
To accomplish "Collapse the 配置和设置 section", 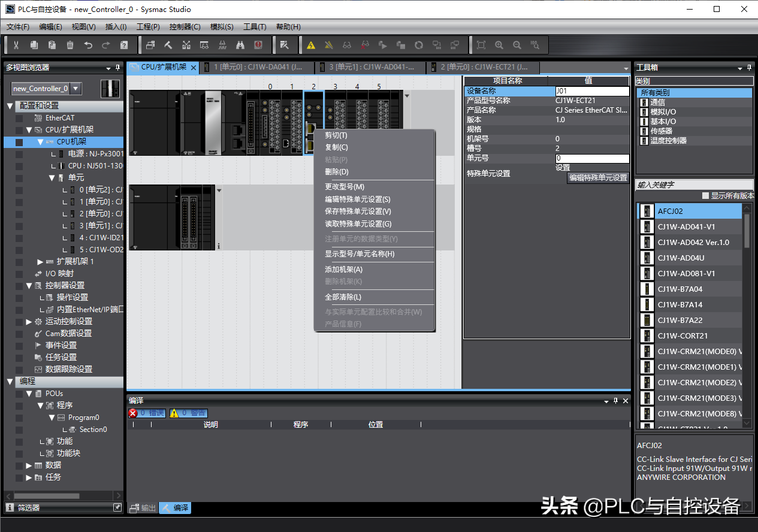I will click(10, 106).
